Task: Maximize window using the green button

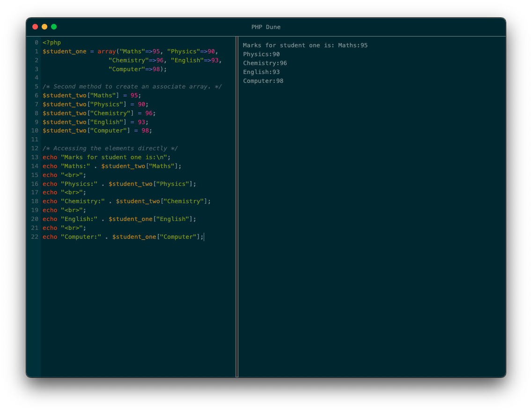Action: tap(54, 27)
